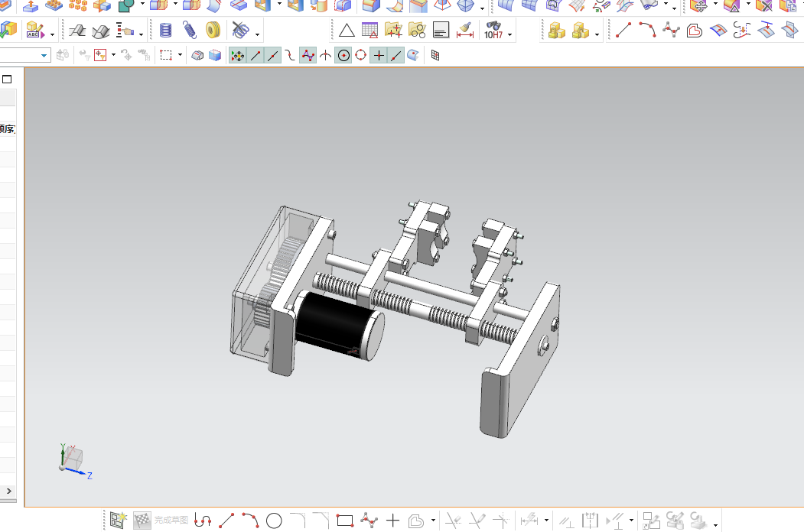This screenshot has width=804, height=532.
Task: Select the sketch Circle tool at bottom
Action: pos(274,521)
